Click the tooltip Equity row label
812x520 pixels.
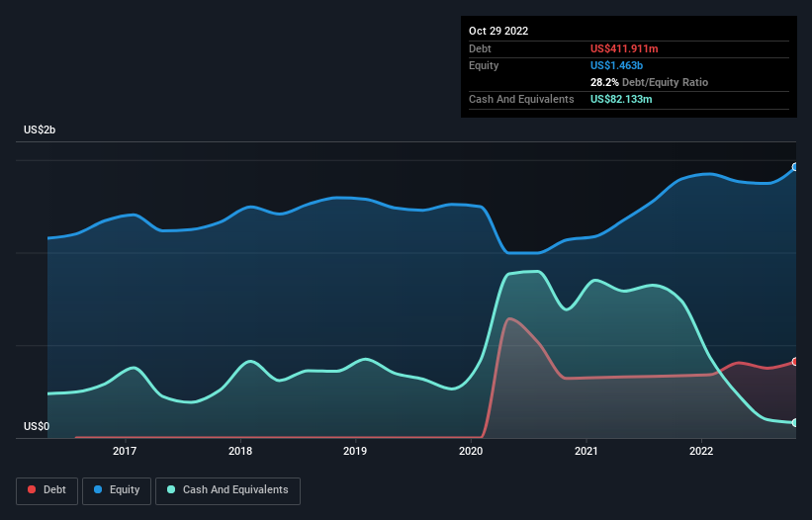[484, 65]
